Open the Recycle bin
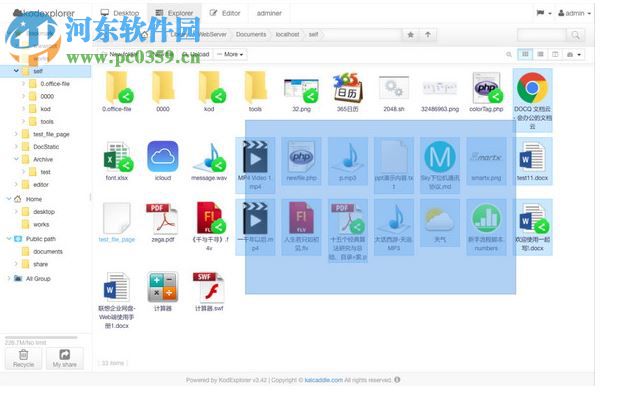626x395 pixels. (x=23, y=358)
